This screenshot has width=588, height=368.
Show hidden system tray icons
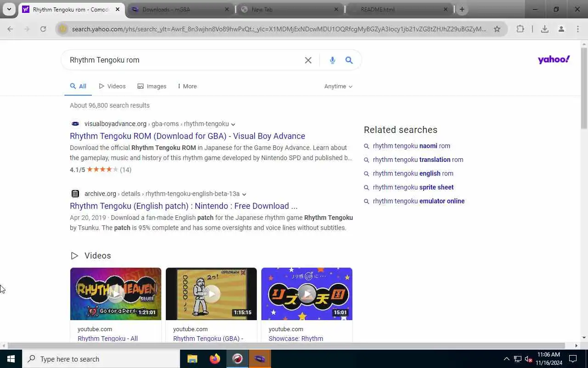(x=507, y=359)
